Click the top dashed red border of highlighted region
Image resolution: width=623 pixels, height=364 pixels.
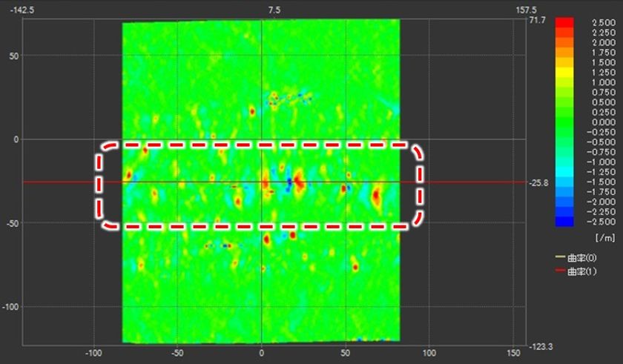[x=261, y=145]
